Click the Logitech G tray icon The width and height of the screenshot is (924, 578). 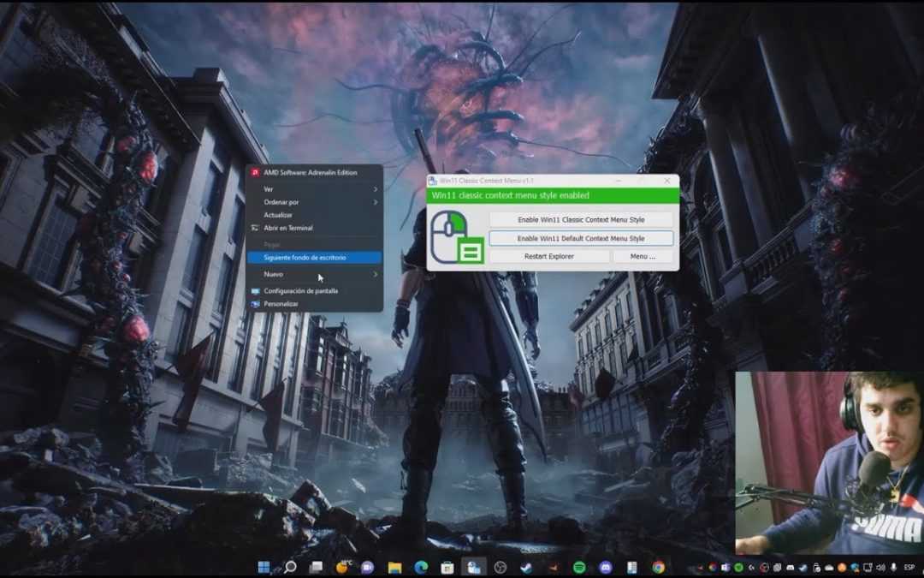[x=751, y=568]
